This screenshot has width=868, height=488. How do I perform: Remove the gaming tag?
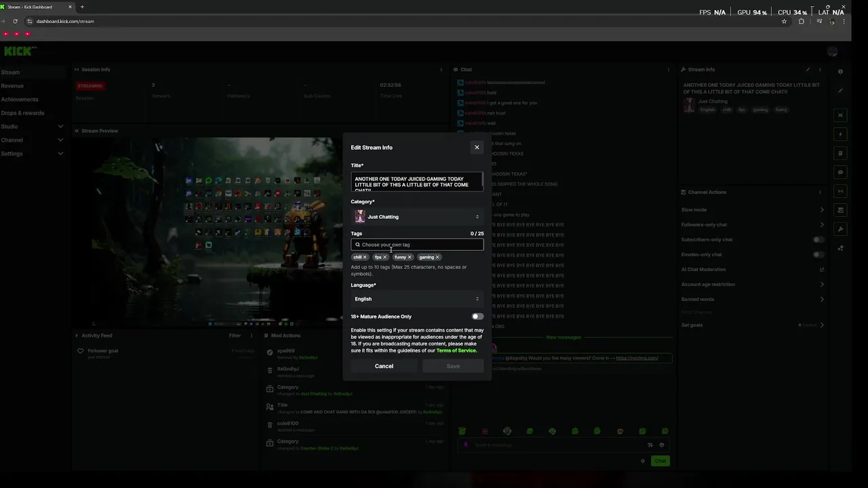click(437, 257)
